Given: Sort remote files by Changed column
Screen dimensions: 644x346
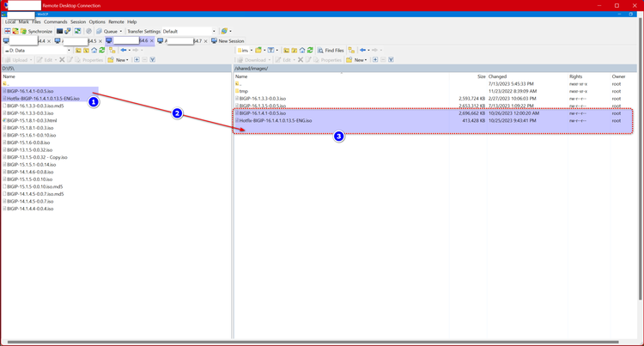Looking at the screenshot, I should (498, 76).
